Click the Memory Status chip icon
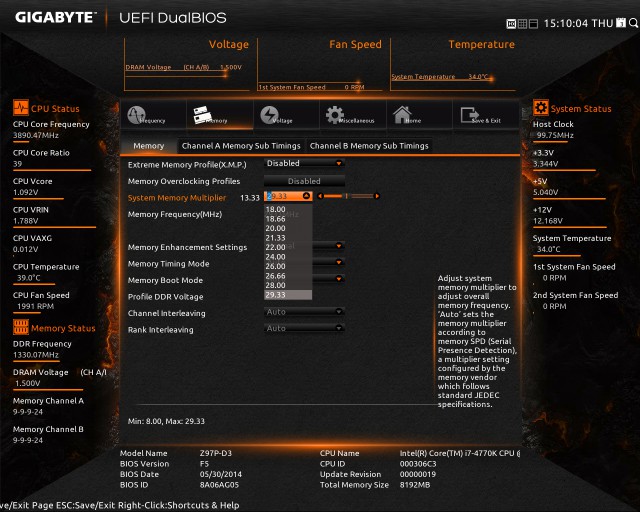Image resolution: width=640 pixels, height=512 pixels. tap(20, 327)
